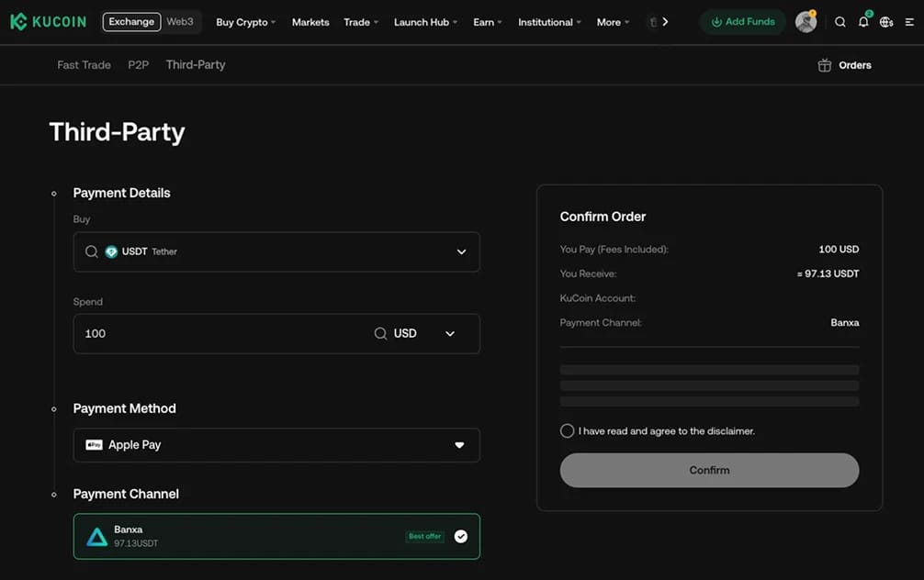Open the Buy Crypto menu

point(246,22)
